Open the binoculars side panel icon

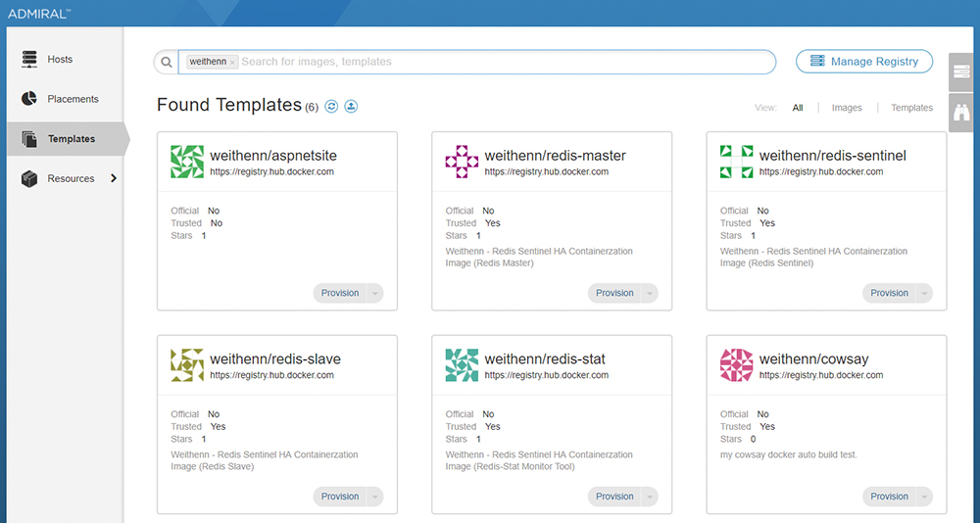tap(961, 113)
